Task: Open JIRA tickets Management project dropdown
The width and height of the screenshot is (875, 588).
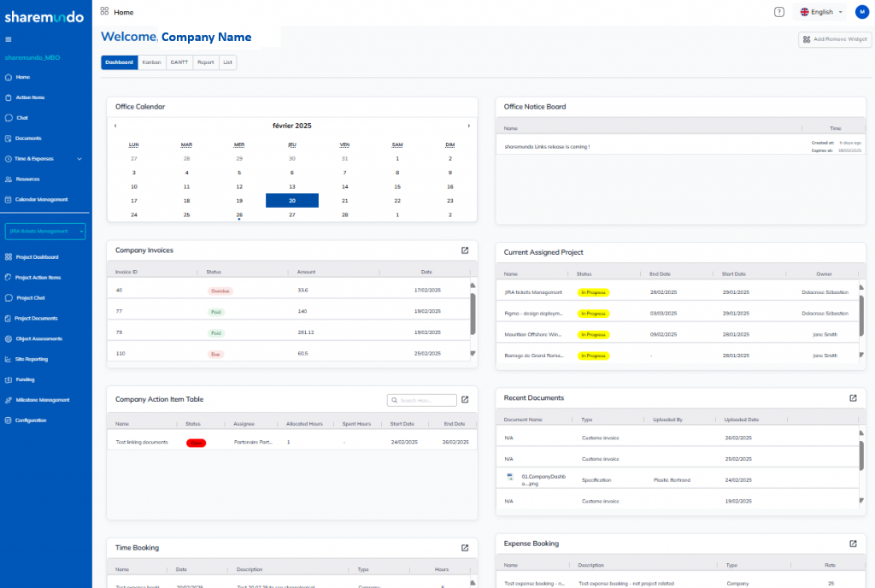Action: (45, 231)
